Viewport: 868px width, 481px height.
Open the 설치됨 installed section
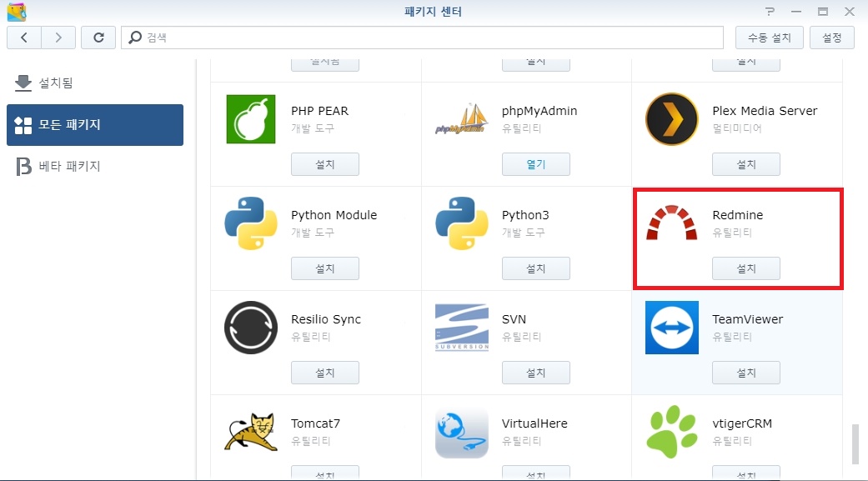point(95,83)
